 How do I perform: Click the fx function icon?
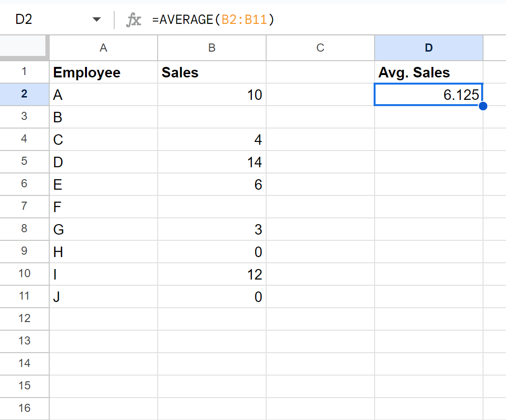coord(133,20)
